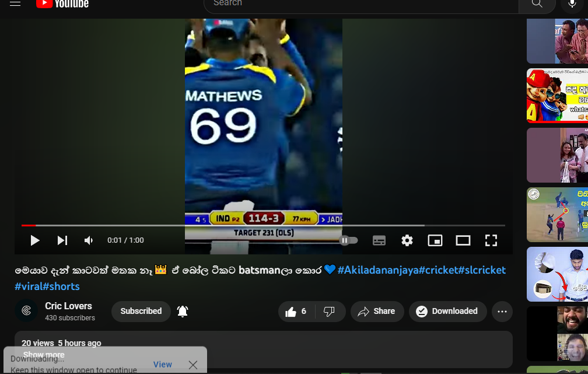Like the video with thumbs up
The width and height of the screenshot is (588, 374).
pyautogui.click(x=296, y=312)
